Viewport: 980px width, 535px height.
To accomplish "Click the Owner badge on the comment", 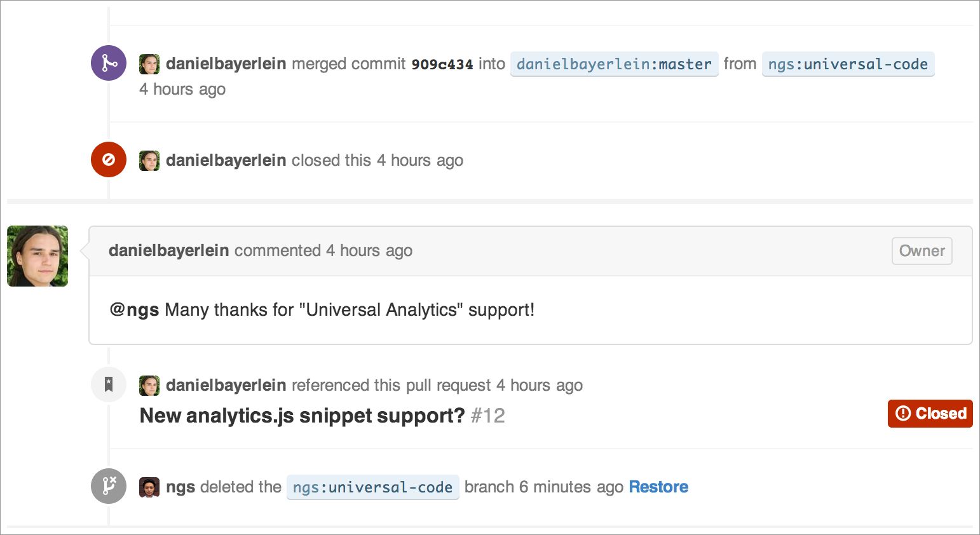I will 922,251.
